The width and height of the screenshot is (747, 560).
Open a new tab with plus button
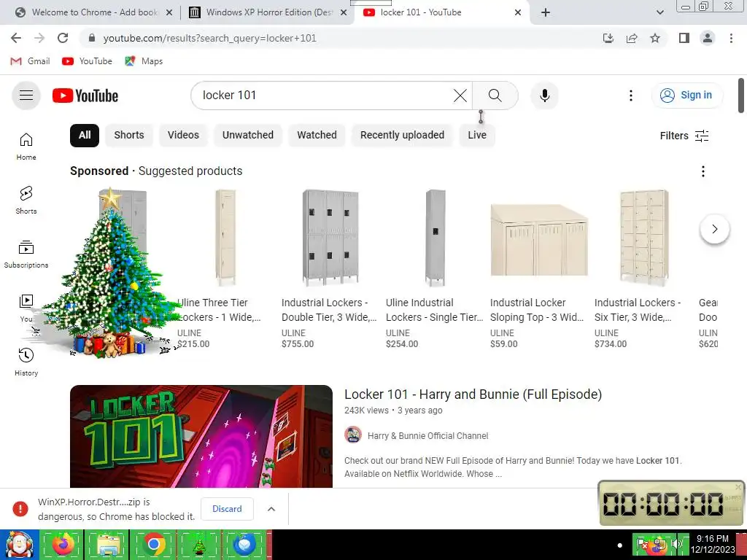coord(546,12)
